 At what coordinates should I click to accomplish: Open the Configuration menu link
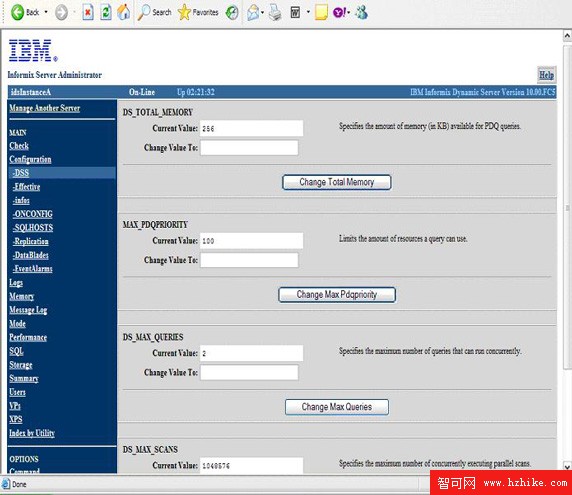pyautogui.click(x=30, y=159)
